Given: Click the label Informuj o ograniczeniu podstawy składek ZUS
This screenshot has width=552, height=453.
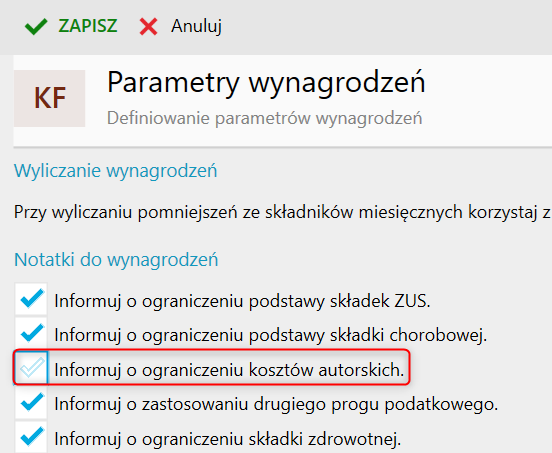Looking at the screenshot, I should tap(243, 302).
